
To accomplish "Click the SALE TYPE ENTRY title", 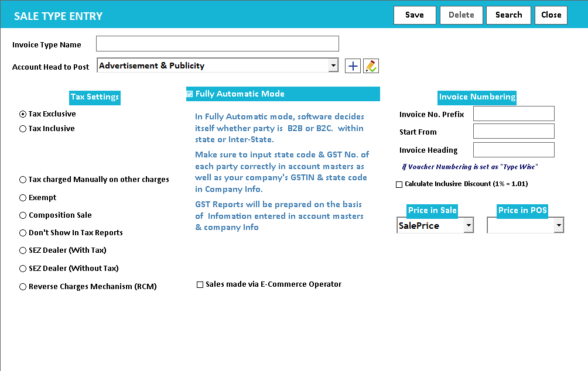I will coord(58,16).
